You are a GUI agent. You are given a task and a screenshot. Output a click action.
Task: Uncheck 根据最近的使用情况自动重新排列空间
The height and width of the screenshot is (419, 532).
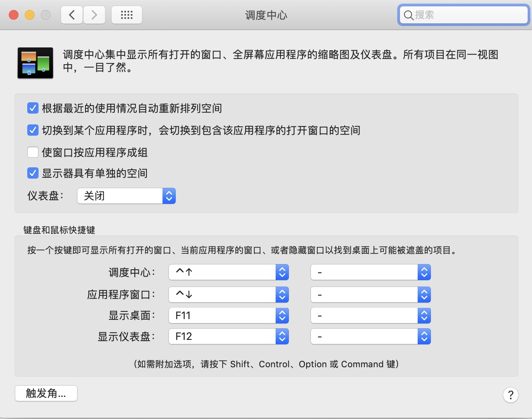coord(33,108)
